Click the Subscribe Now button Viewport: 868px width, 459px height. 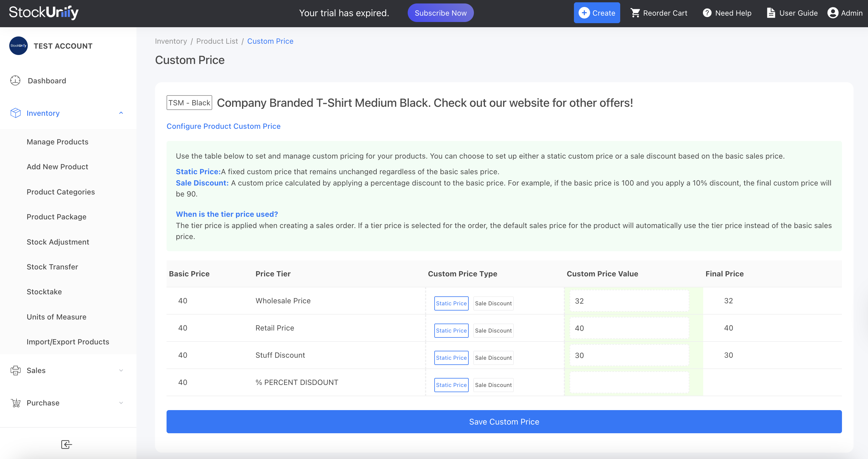(440, 13)
